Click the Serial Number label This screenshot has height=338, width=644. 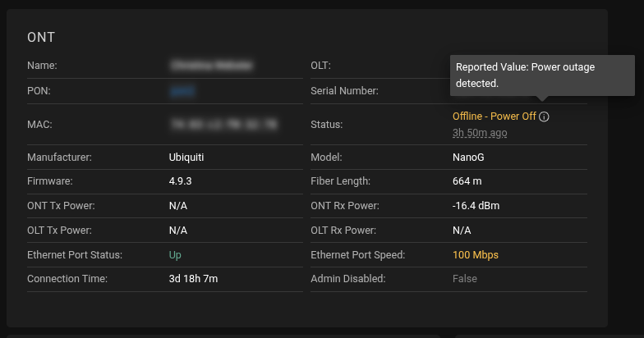[344, 91]
